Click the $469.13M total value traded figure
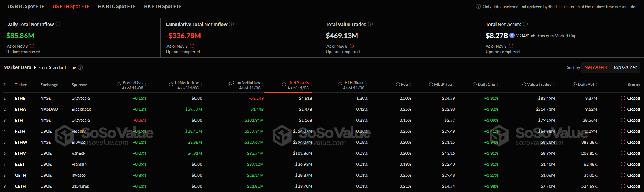This screenshot has height=192, width=644. (x=342, y=36)
